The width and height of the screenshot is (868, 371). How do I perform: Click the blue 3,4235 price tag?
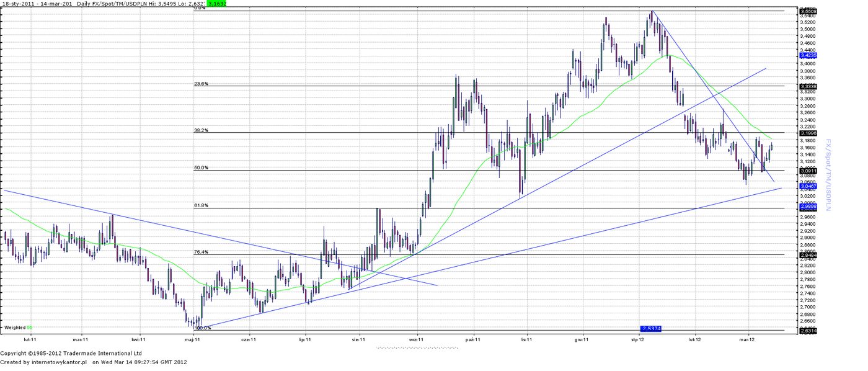(x=808, y=55)
